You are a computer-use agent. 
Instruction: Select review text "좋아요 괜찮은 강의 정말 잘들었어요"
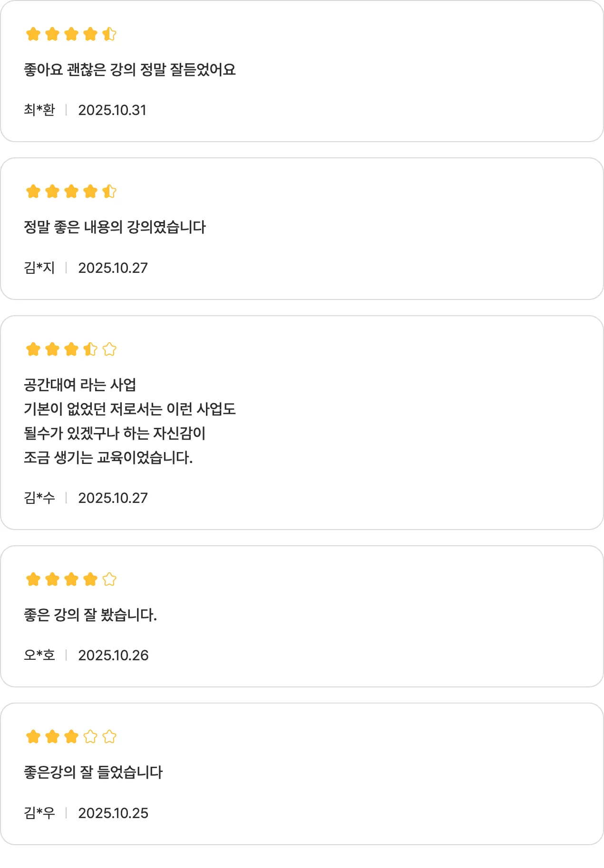[x=130, y=70]
